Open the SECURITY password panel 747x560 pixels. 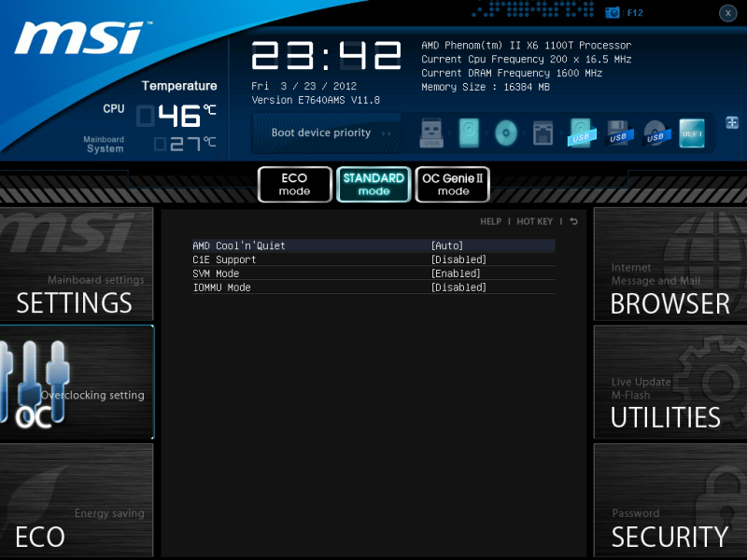pyautogui.click(x=670, y=500)
